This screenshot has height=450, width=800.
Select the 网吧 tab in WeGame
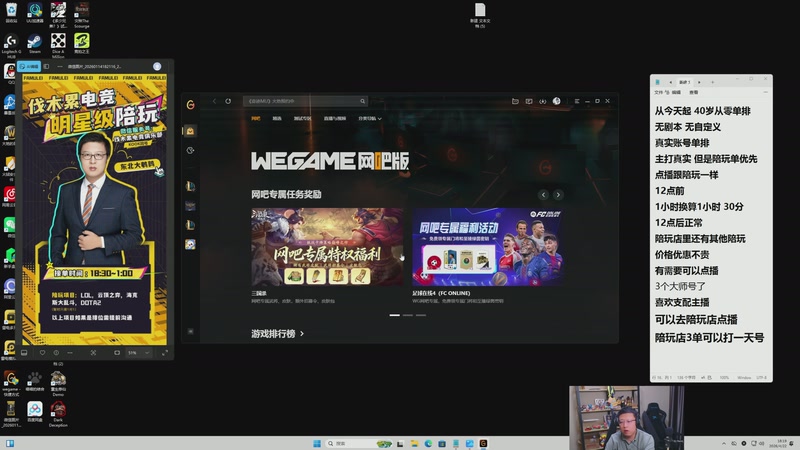click(x=256, y=118)
